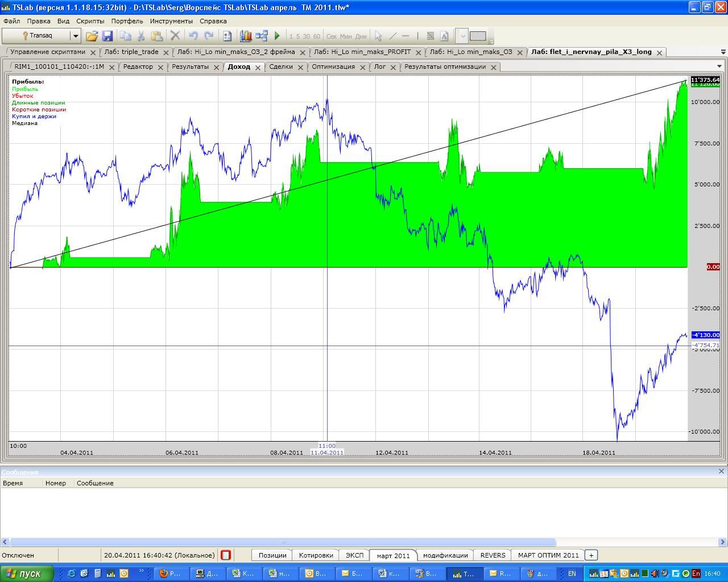Choose the Дни (days) interval unit
This screenshot has height=582, width=728.
pyautogui.click(x=361, y=36)
